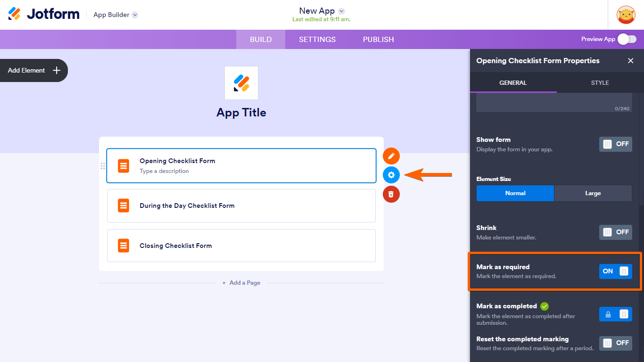Click the user avatar icon
The height and width of the screenshot is (362, 644).
(x=626, y=15)
